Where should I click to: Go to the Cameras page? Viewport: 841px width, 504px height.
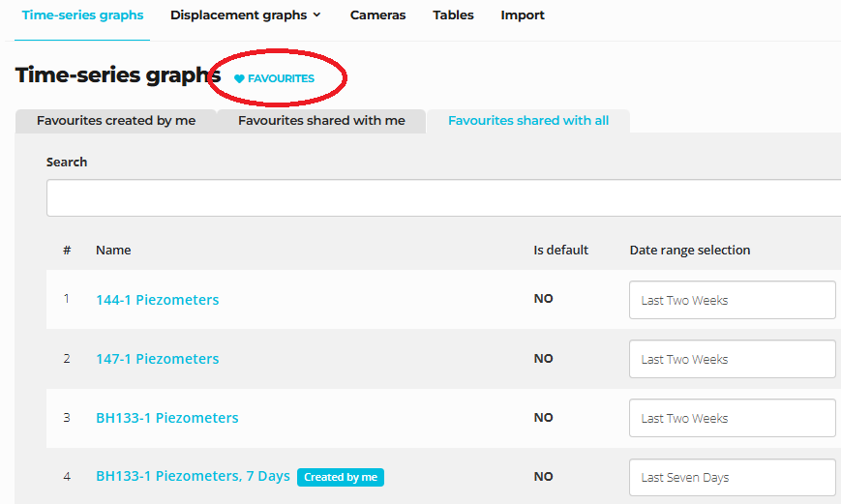click(377, 15)
